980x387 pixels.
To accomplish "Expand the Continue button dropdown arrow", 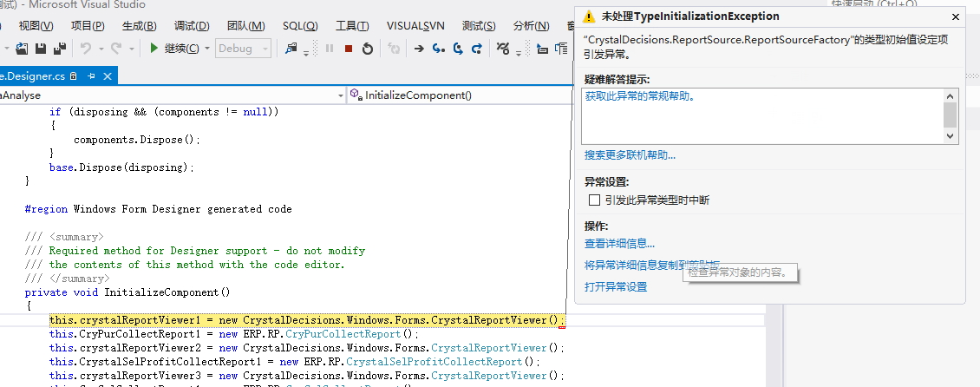I will pos(207,48).
